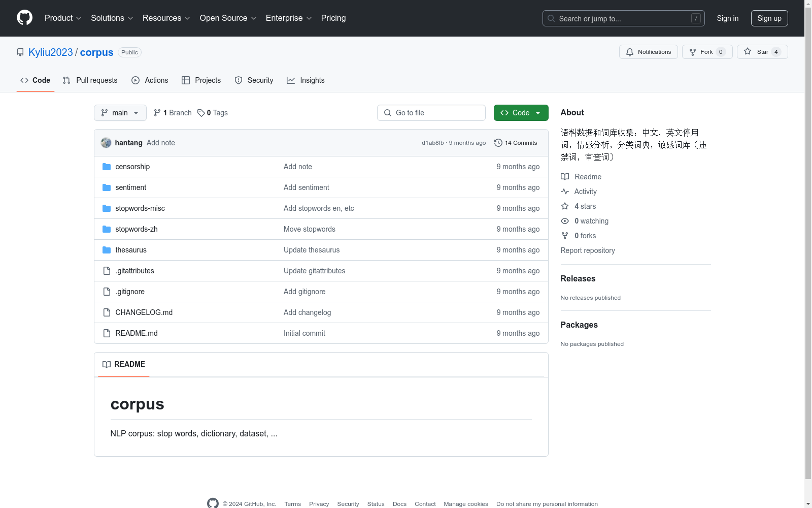Click the 14 Commits link

[516, 143]
